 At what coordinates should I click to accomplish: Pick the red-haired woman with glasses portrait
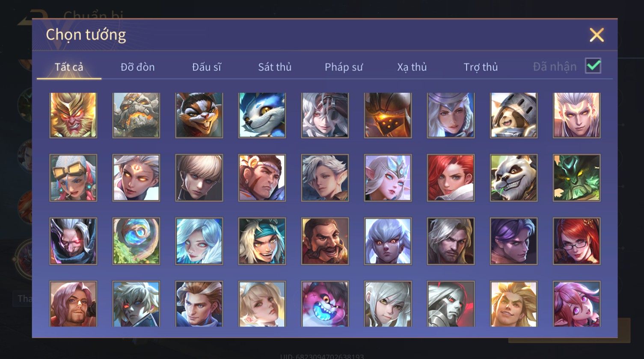coord(576,241)
